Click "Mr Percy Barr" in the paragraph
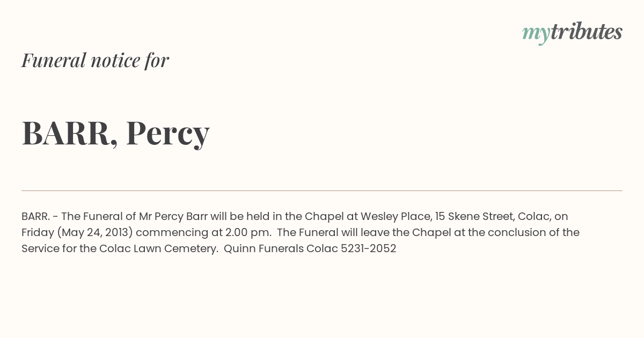The height and width of the screenshot is (338, 644). (173, 217)
